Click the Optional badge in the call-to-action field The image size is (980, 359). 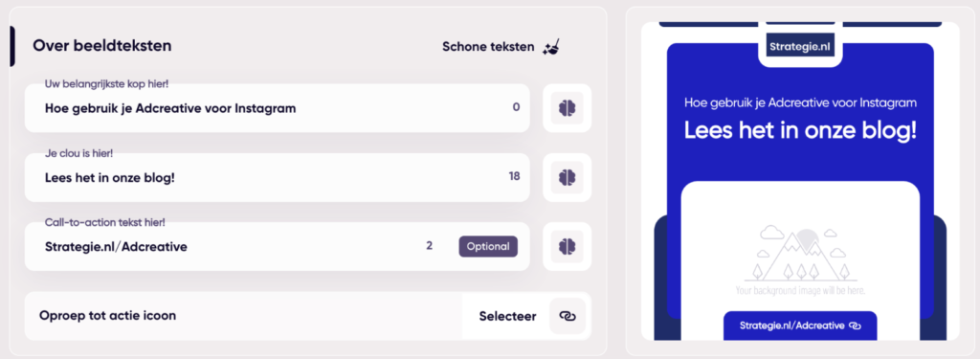(488, 246)
